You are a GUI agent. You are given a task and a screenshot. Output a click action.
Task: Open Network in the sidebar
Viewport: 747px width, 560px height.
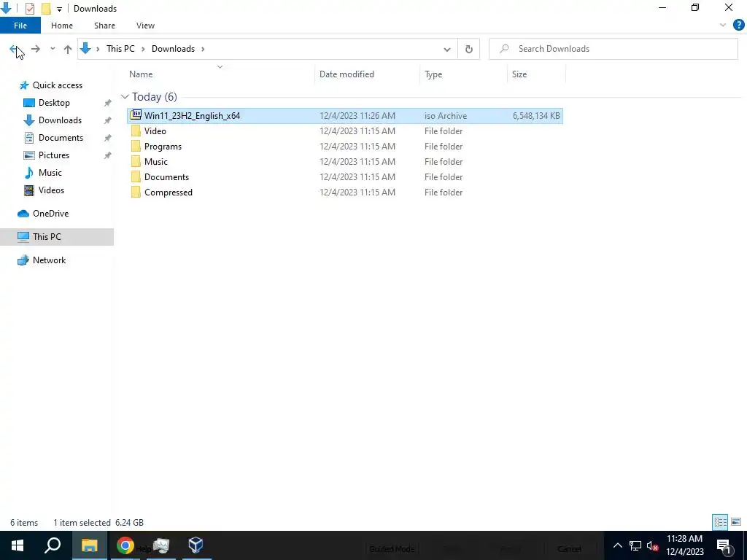[x=49, y=260]
